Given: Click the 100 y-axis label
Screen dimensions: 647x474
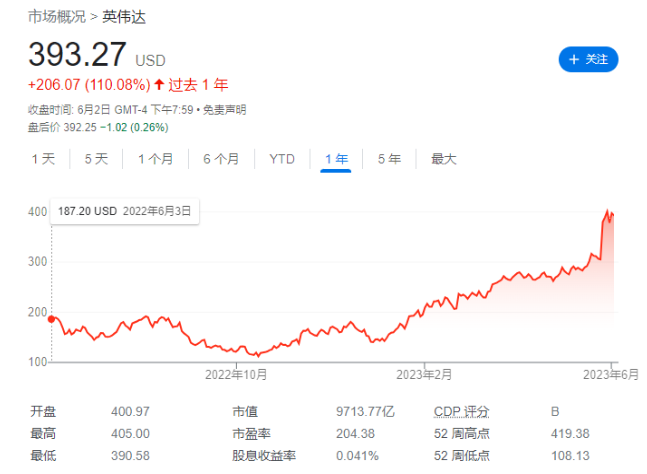Looking at the screenshot, I should click(38, 362).
